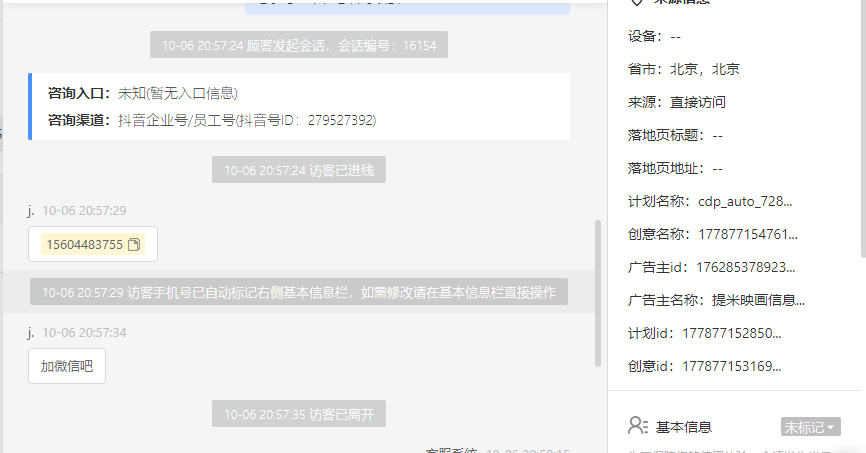Click the 来源：直接访问 field

(x=677, y=102)
